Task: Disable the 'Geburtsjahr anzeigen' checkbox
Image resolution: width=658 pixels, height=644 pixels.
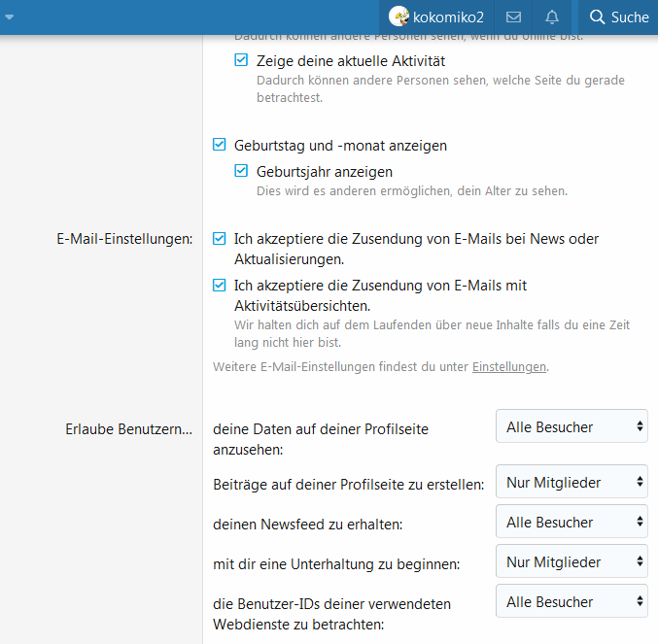Action: coord(242,172)
